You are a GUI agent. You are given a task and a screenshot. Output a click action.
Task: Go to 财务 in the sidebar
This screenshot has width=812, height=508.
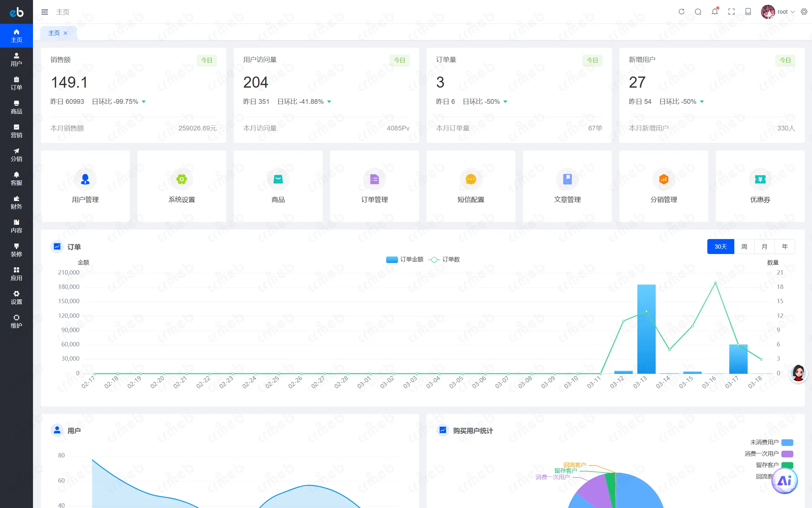tap(16, 203)
